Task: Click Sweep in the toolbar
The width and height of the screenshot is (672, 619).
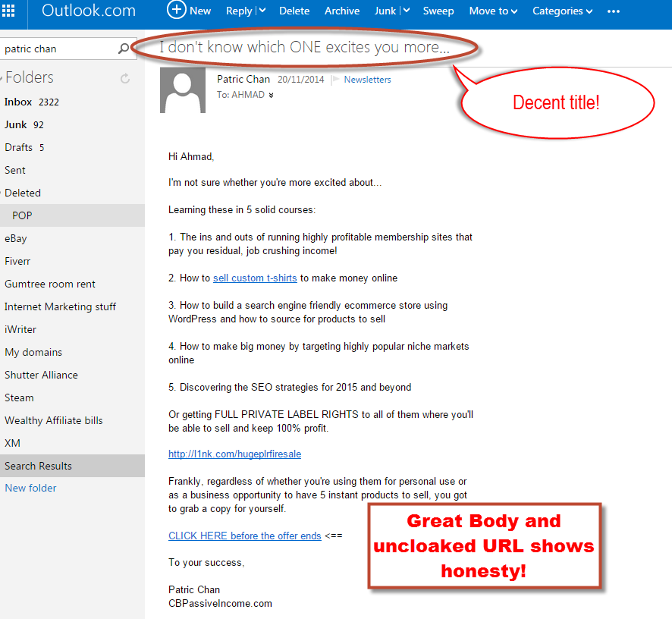Action: click(x=438, y=11)
